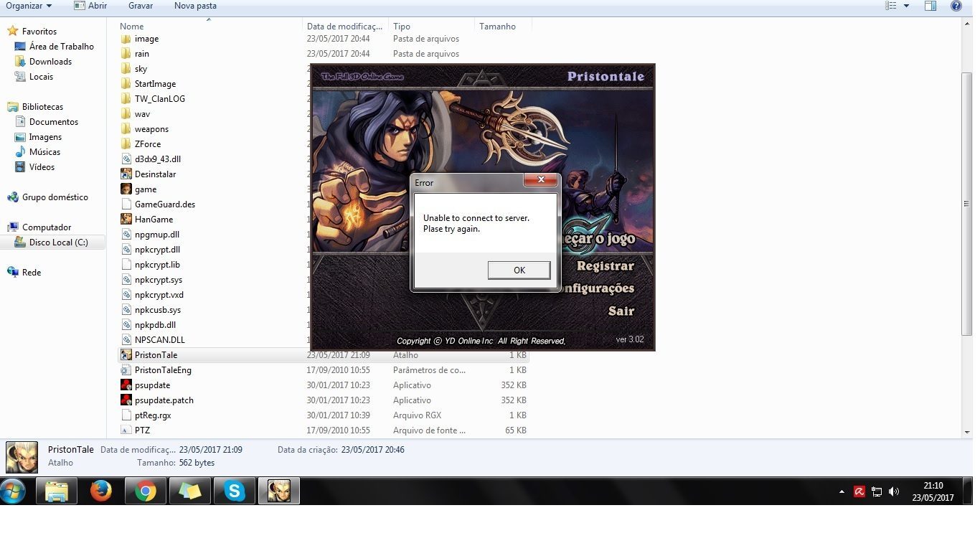Select the PTZ font file icon
The width and height of the screenshot is (980, 551).
(126, 430)
